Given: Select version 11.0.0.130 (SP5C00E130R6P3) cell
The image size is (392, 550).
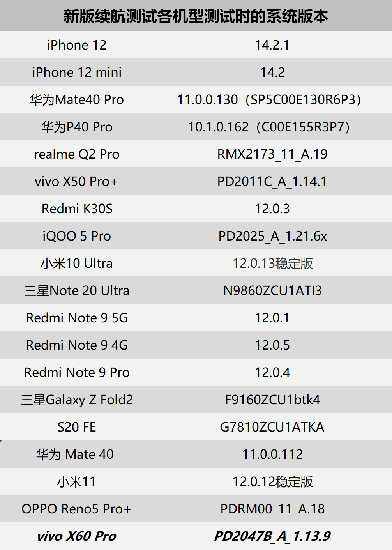Looking at the screenshot, I should pos(269,99).
